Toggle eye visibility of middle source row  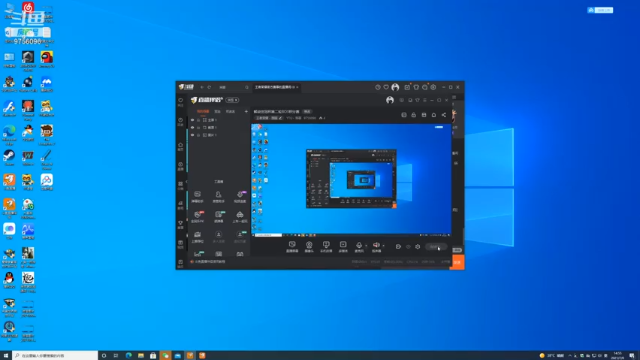[193, 127]
